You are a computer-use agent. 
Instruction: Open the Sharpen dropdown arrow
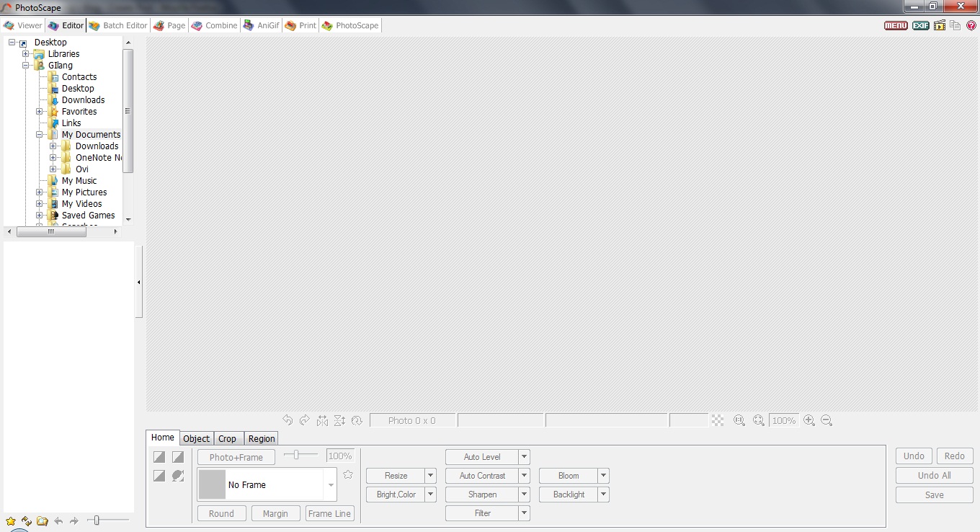coord(525,495)
